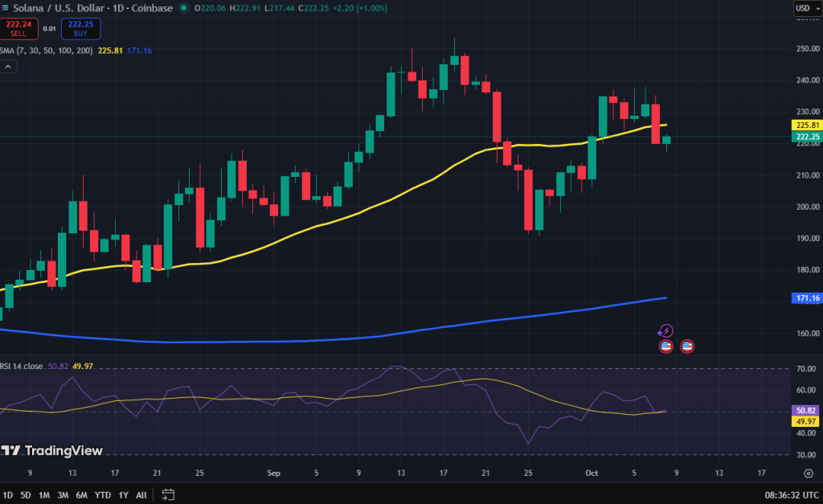Click the RSI 14 close indicator label

pos(22,367)
